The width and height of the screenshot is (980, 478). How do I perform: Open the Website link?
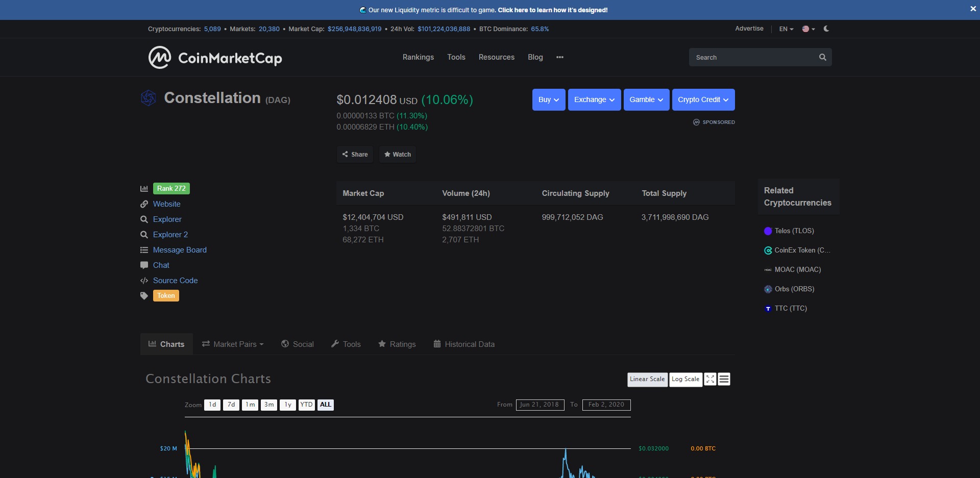click(x=167, y=204)
